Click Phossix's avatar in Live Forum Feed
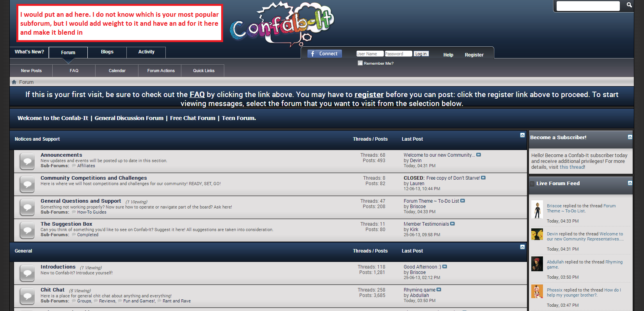Viewport: 644px width, 311px height. 537,292
